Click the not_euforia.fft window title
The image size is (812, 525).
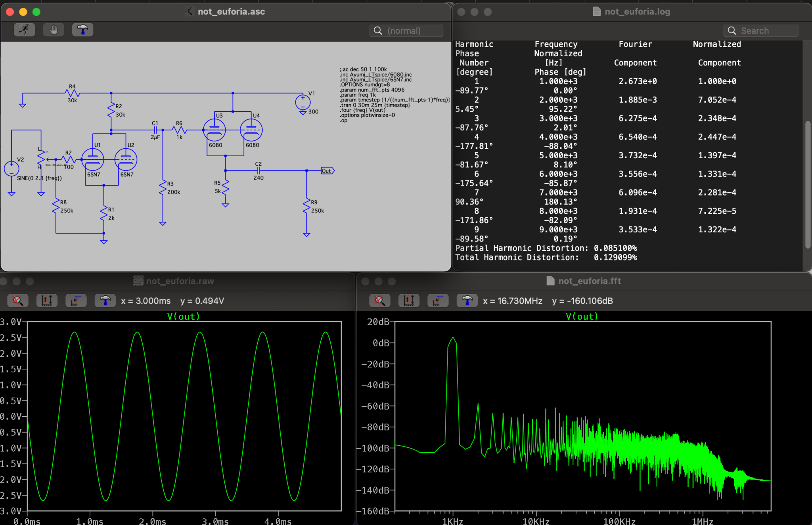590,281
